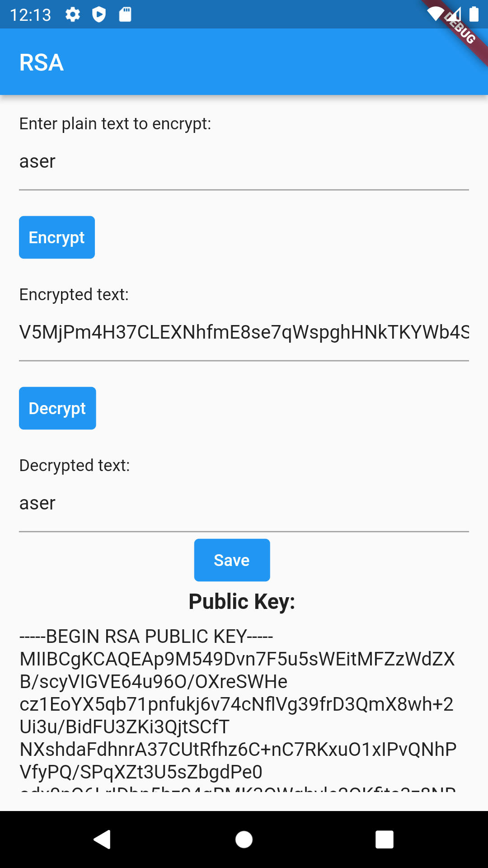Click the Play Protect shield status icon

click(x=99, y=15)
